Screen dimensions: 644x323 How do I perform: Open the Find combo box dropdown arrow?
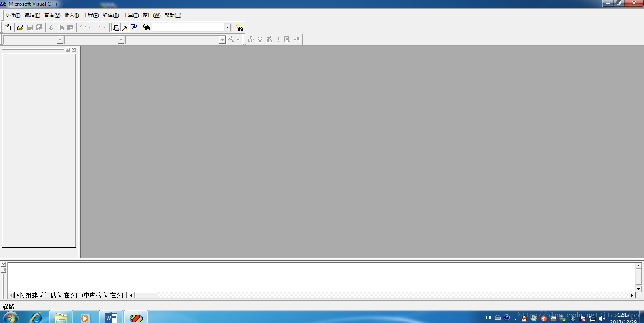coord(227,27)
